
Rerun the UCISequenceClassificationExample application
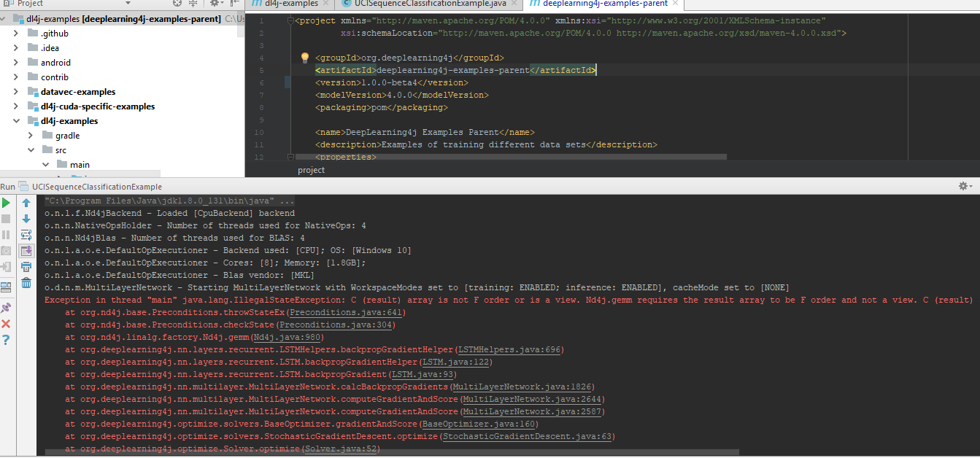[x=7, y=204]
